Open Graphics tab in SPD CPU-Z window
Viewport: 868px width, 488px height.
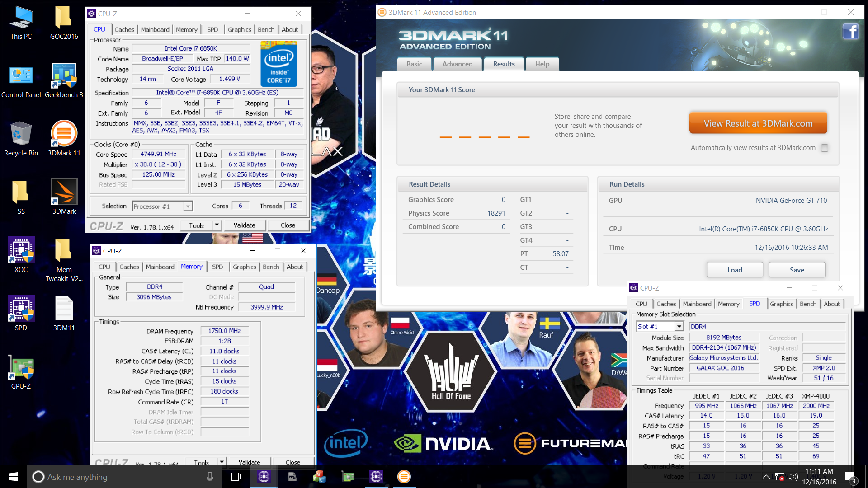click(782, 304)
